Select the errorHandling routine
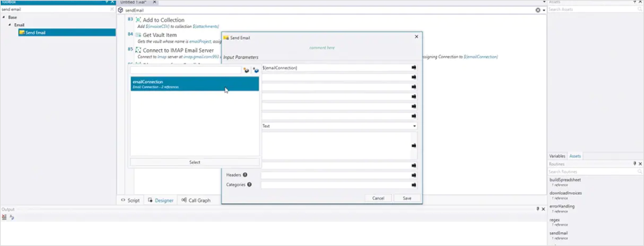The width and height of the screenshot is (644, 246). point(562,206)
